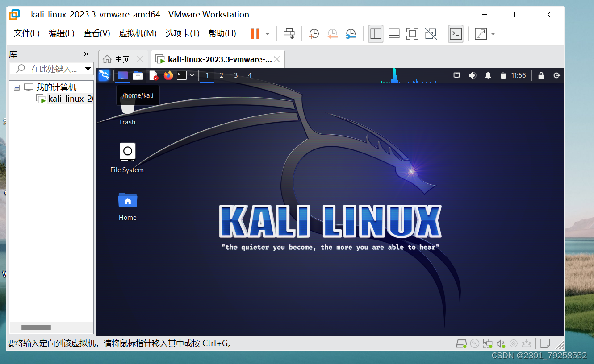Click the USB camera device status icon
594x364 pixels.
point(514,343)
